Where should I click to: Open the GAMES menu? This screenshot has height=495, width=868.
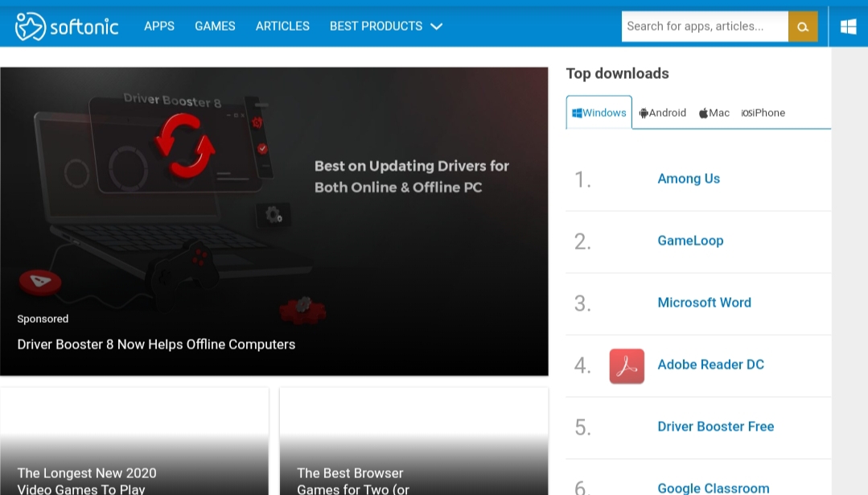click(215, 26)
